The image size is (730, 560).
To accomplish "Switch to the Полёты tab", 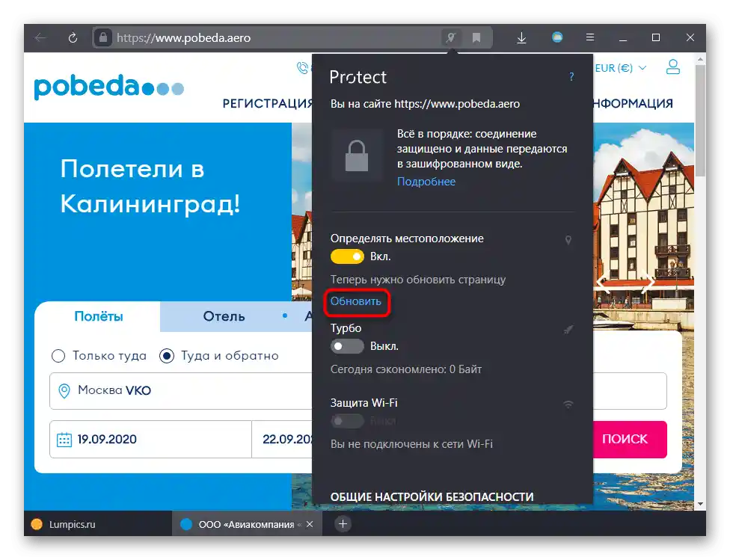I will click(x=98, y=316).
